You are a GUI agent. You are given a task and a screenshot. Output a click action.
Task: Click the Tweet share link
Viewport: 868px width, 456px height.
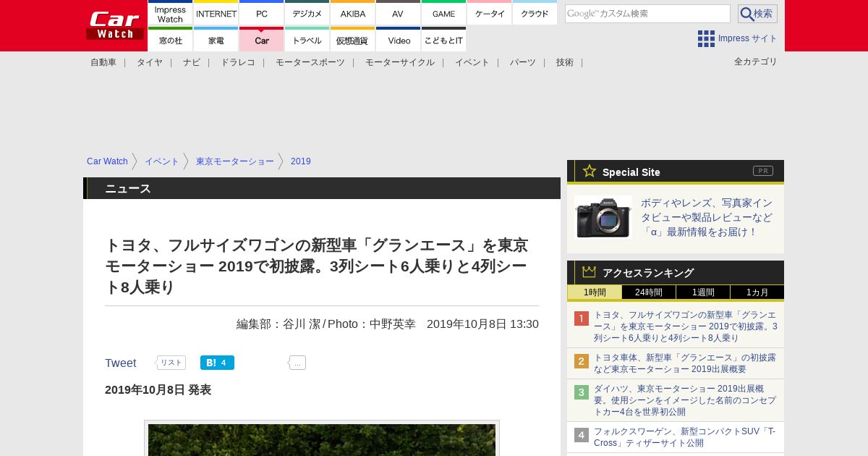[121, 363]
